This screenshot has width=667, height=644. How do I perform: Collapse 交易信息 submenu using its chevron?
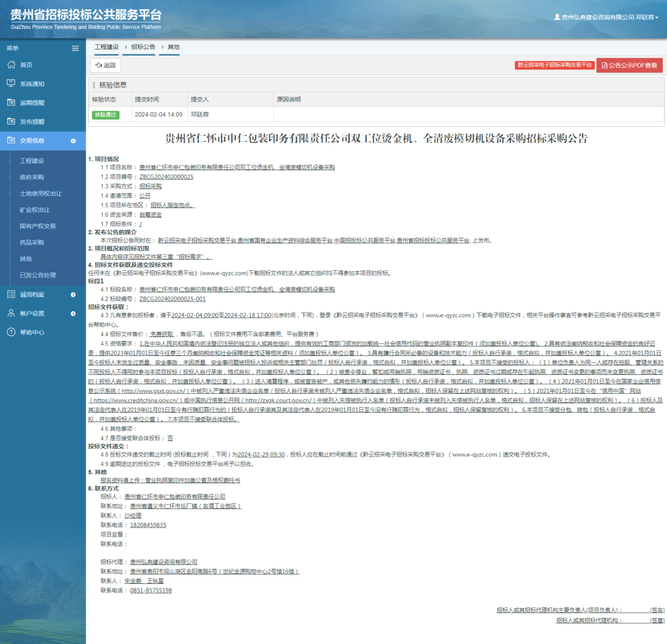[73, 141]
